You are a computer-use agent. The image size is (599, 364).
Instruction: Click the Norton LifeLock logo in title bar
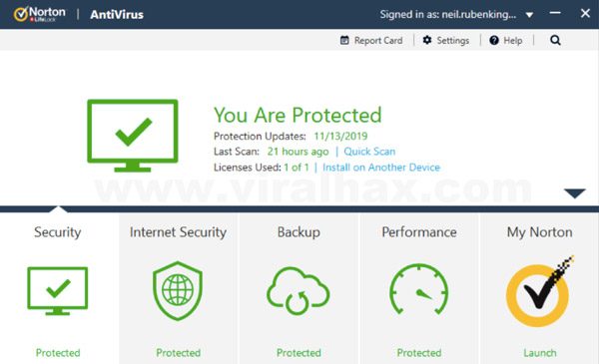coord(39,15)
